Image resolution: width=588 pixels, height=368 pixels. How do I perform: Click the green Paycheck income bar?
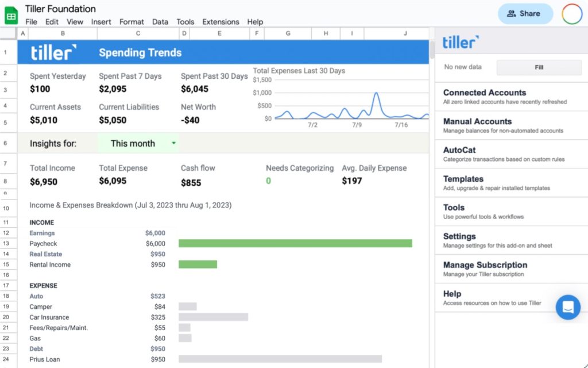click(x=295, y=244)
